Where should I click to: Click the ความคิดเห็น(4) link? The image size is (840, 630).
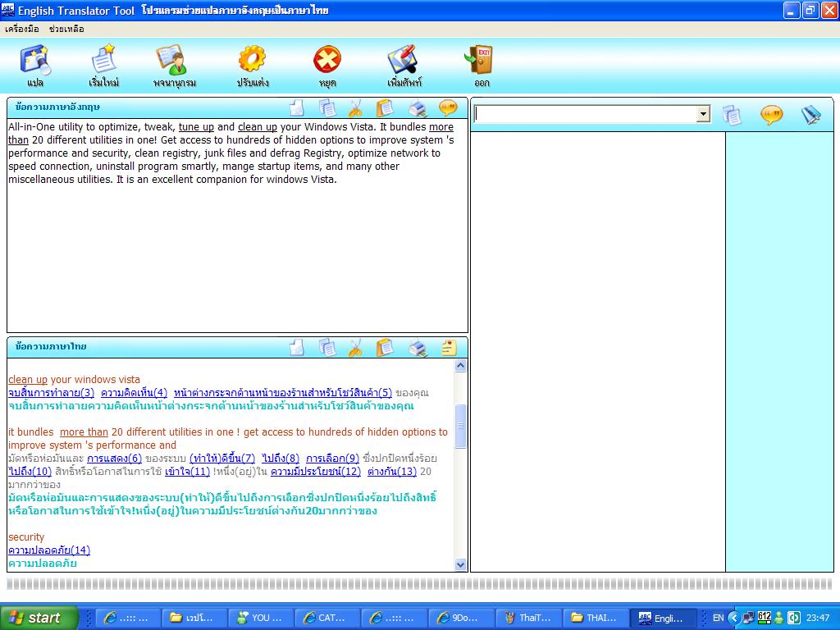[x=134, y=393]
